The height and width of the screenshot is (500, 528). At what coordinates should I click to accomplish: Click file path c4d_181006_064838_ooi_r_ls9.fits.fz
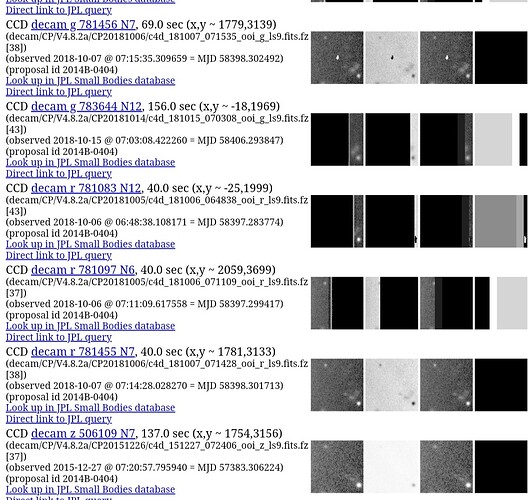227,200
